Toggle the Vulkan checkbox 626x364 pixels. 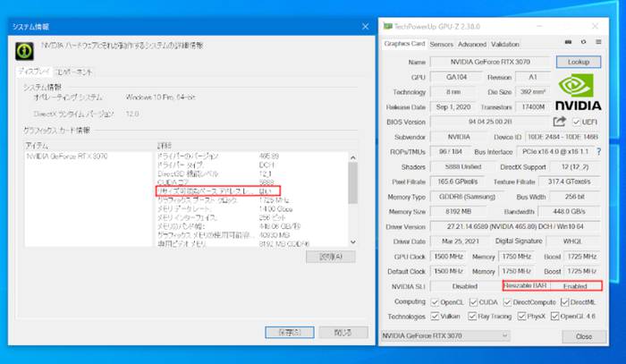pos(435,316)
